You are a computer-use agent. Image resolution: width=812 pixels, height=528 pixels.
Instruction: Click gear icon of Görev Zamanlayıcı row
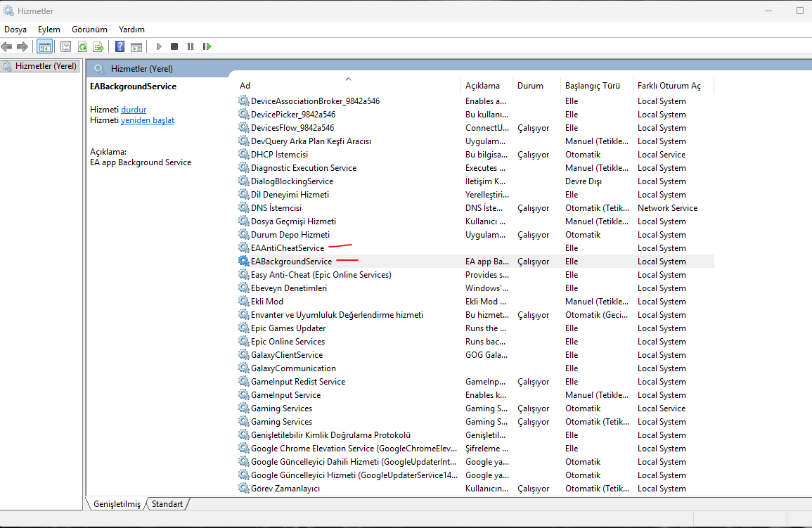[x=243, y=488]
